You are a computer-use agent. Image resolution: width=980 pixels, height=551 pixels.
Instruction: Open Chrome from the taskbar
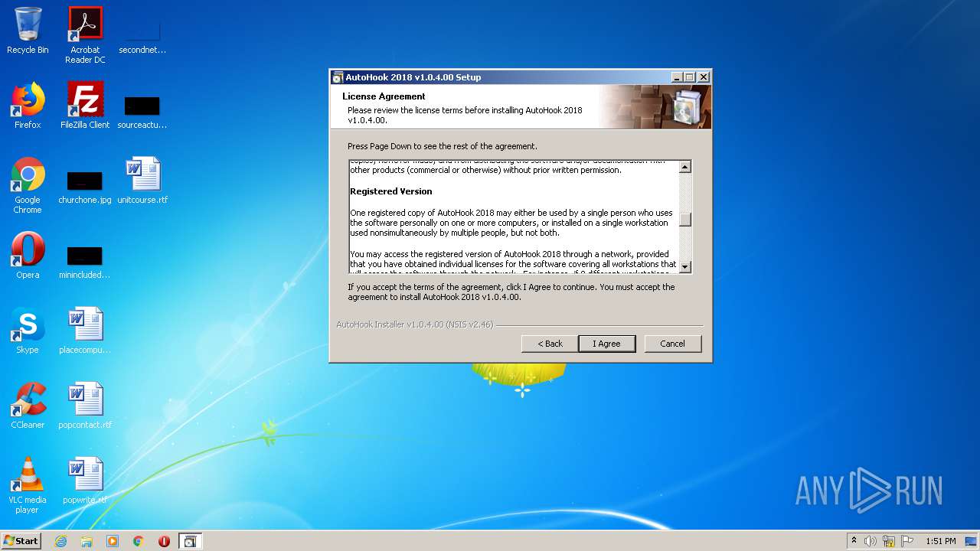(x=139, y=541)
